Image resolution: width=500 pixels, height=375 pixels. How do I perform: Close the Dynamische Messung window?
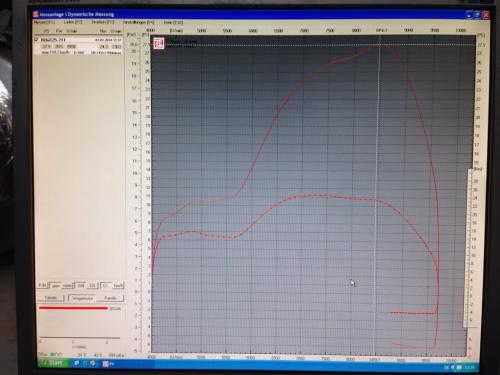(x=486, y=15)
